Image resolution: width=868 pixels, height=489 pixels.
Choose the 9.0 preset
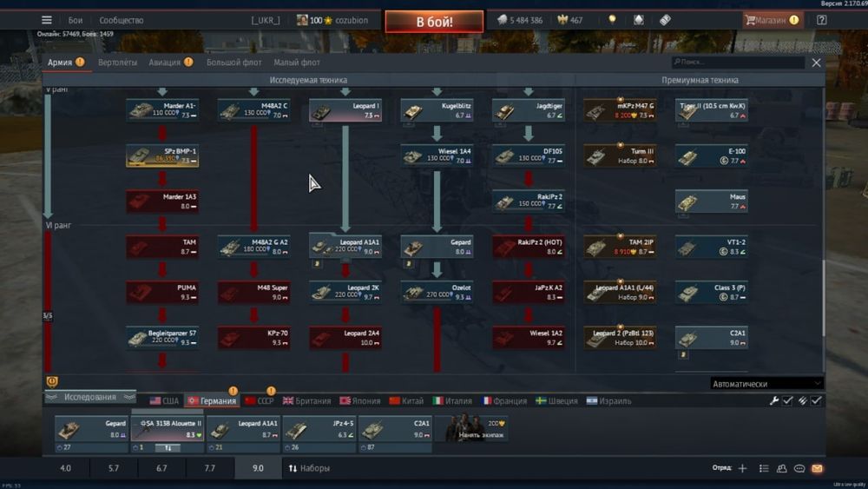(258, 468)
